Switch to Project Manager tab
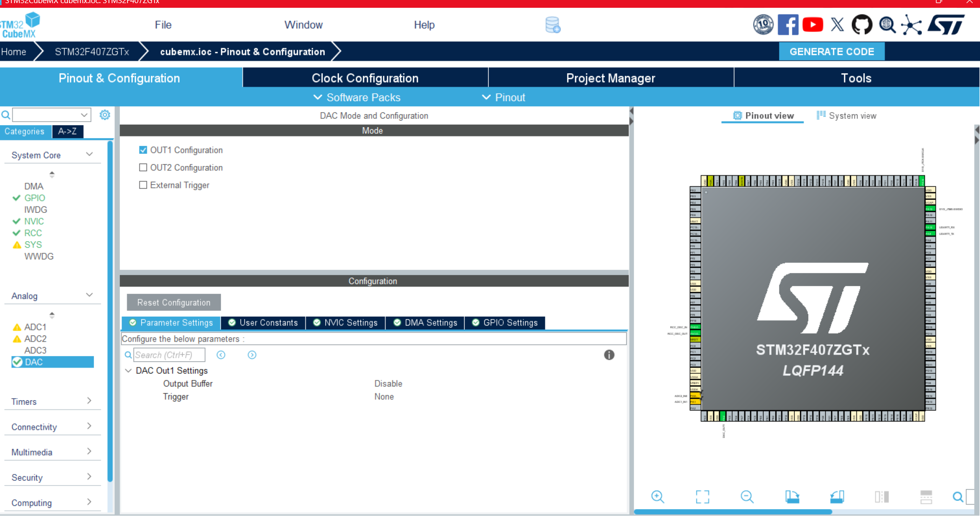This screenshot has height=517, width=980. click(x=611, y=78)
